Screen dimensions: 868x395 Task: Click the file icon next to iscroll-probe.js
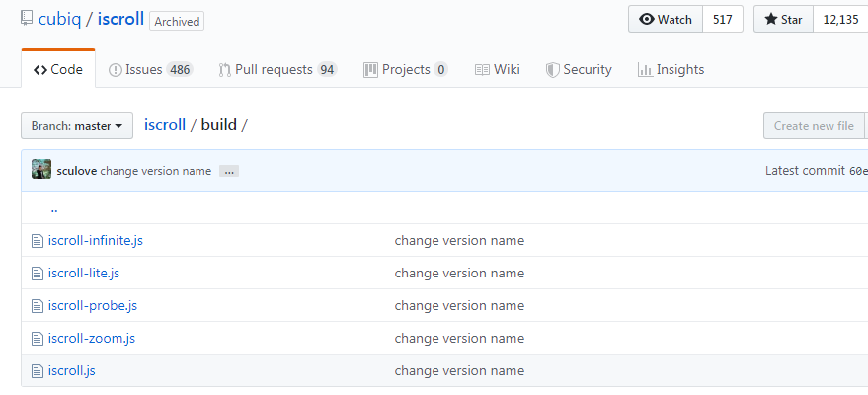click(38, 306)
